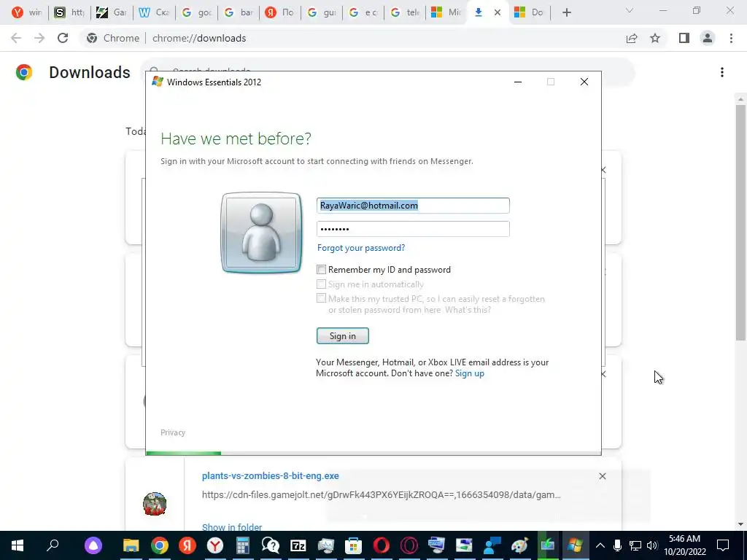Open Yandex Browser round icon in taskbar
This screenshot has height=560, width=747.
(x=215, y=545)
